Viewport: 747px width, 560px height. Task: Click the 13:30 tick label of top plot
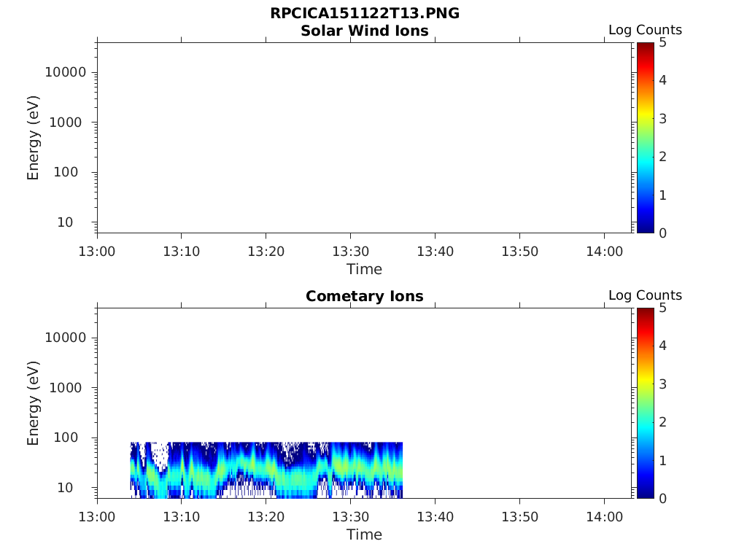click(x=351, y=252)
